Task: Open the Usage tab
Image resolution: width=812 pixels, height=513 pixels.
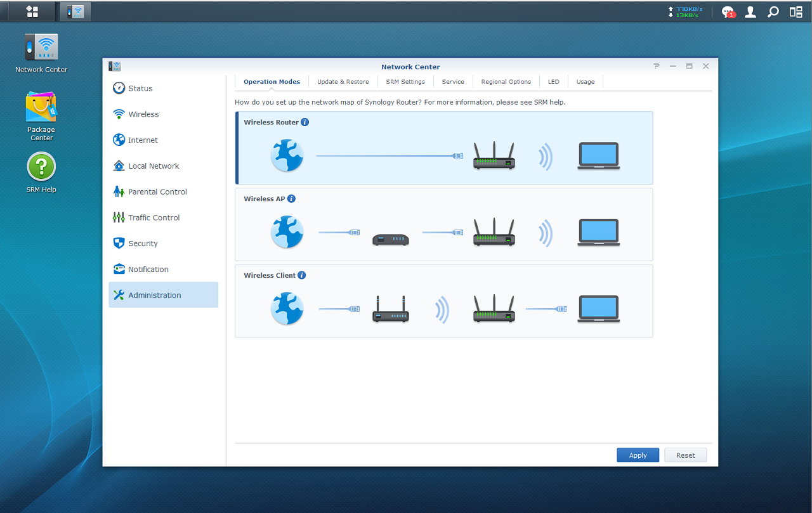Action: pyautogui.click(x=586, y=82)
